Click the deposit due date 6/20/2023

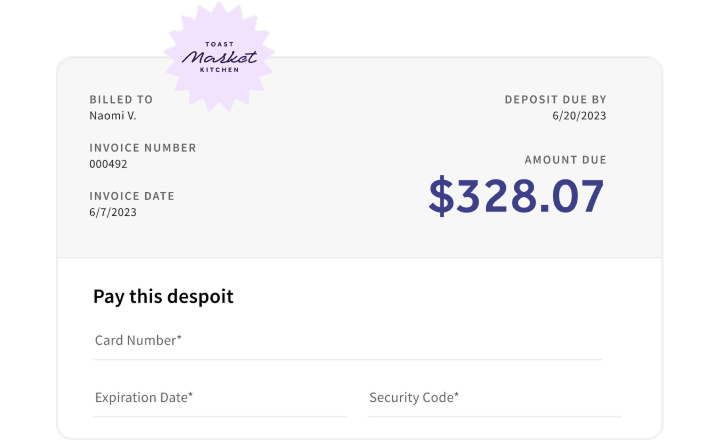tap(579, 116)
